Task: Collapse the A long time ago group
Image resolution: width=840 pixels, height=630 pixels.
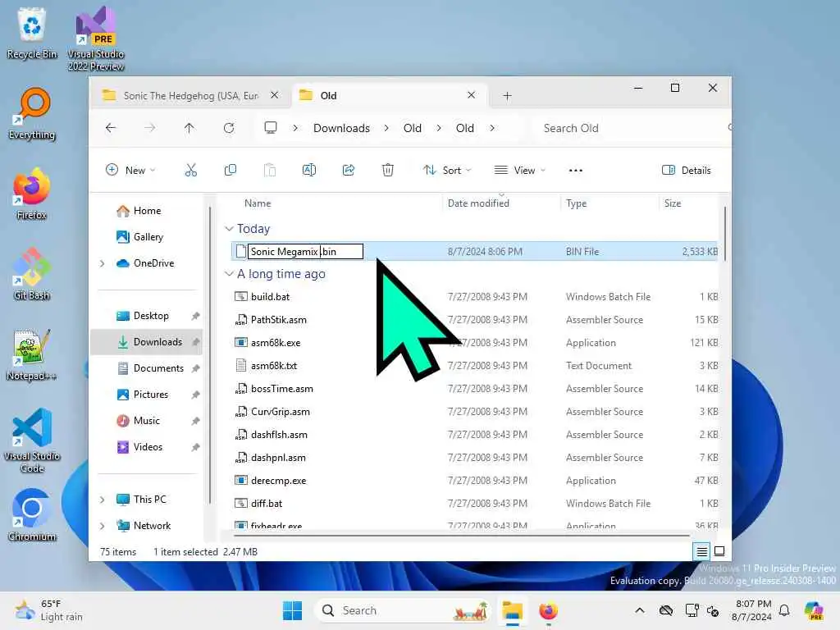Action: coord(229,274)
